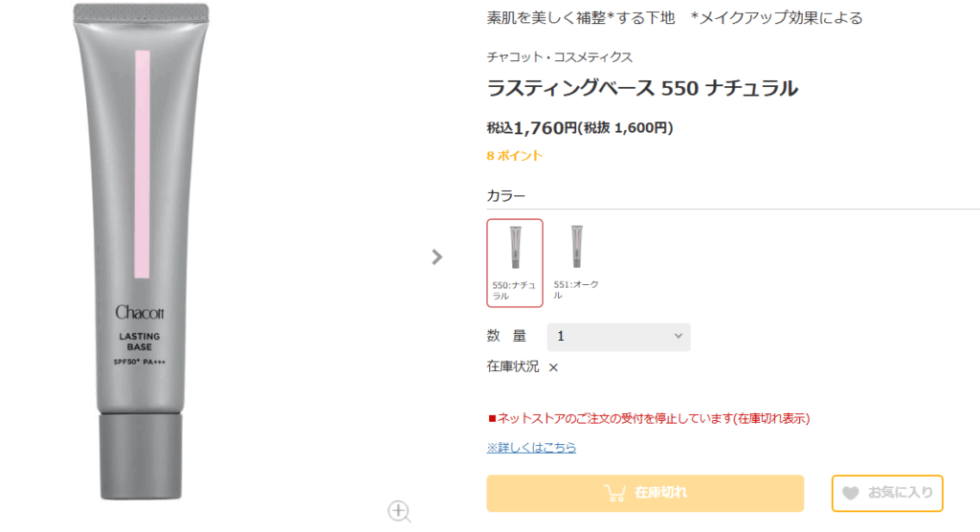Click the チャコット・コスメティクス brand name

(560, 57)
